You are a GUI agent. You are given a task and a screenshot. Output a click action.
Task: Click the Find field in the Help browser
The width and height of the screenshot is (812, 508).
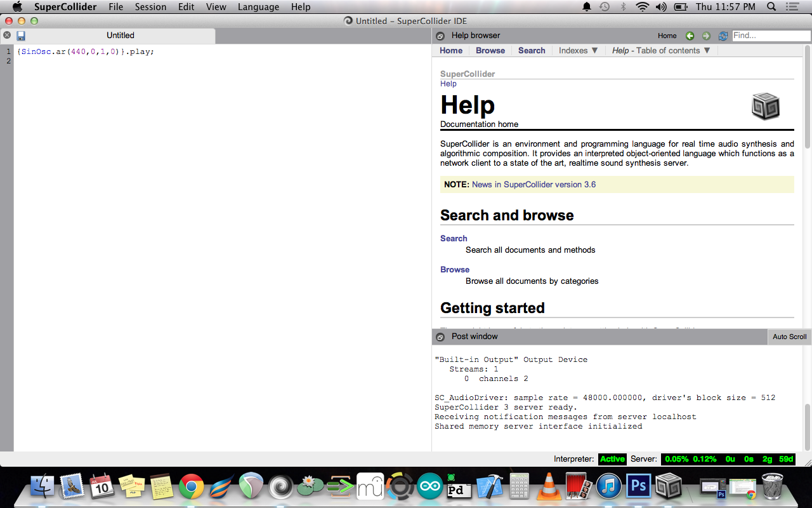point(771,36)
